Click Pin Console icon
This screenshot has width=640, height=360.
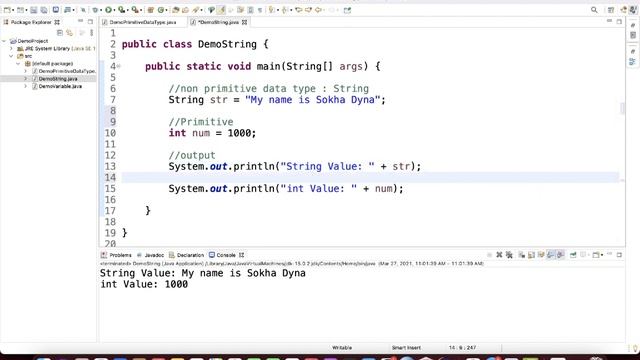pos(573,255)
